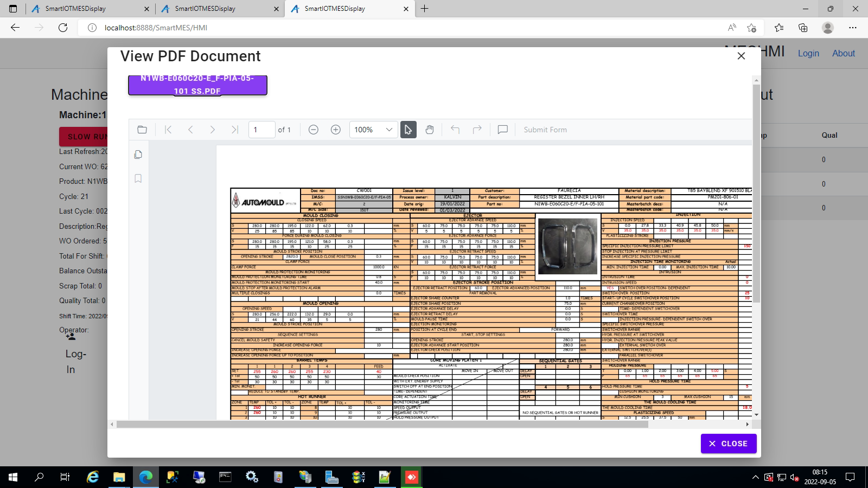Image resolution: width=868 pixels, height=488 pixels.
Task: Open the 100% zoom level dropdown
Action: [x=373, y=130]
